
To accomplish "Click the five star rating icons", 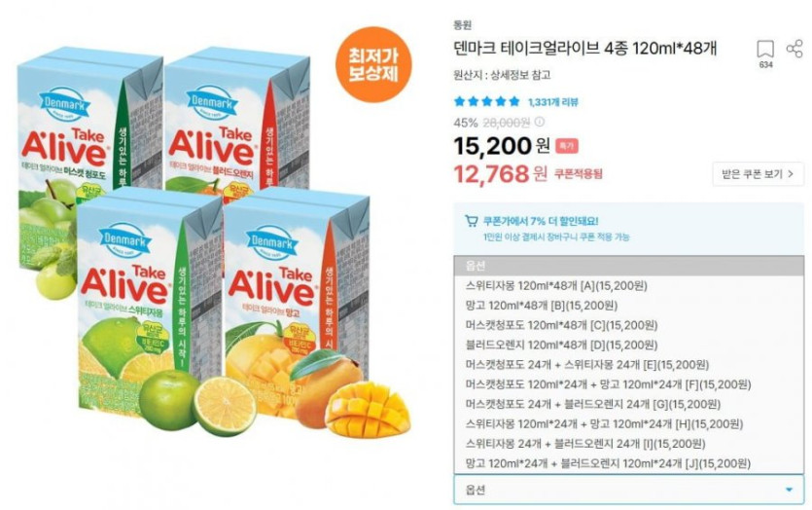I will click(x=487, y=101).
